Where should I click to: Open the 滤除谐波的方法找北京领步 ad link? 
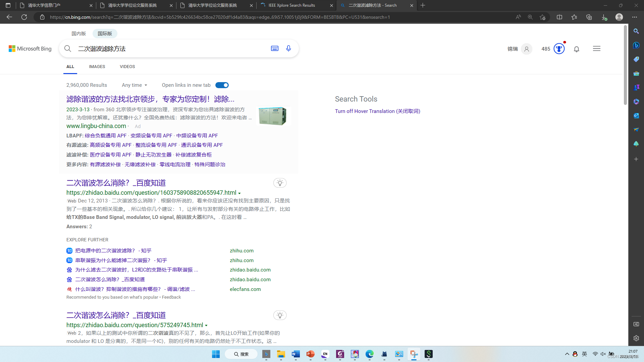coord(150,99)
